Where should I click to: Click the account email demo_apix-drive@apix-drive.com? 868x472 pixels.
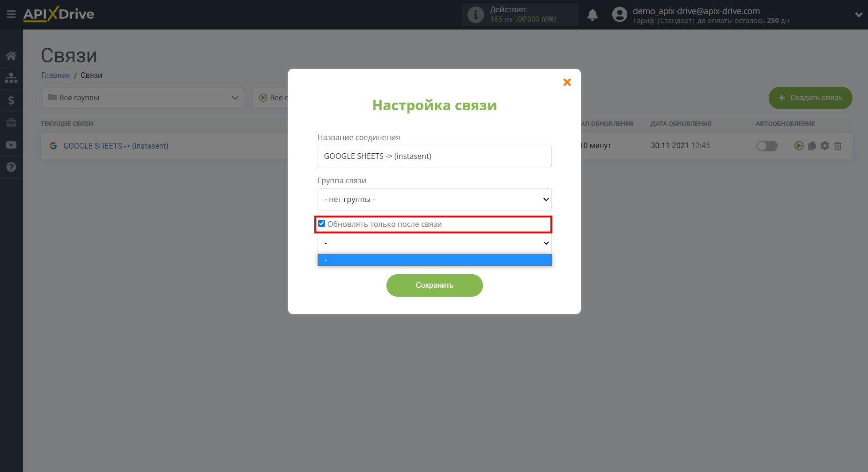coord(696,11)
